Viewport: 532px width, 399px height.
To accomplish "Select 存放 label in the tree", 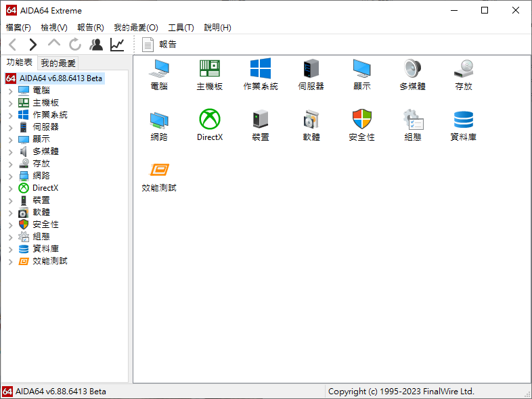I will click(x=41, y=164).
